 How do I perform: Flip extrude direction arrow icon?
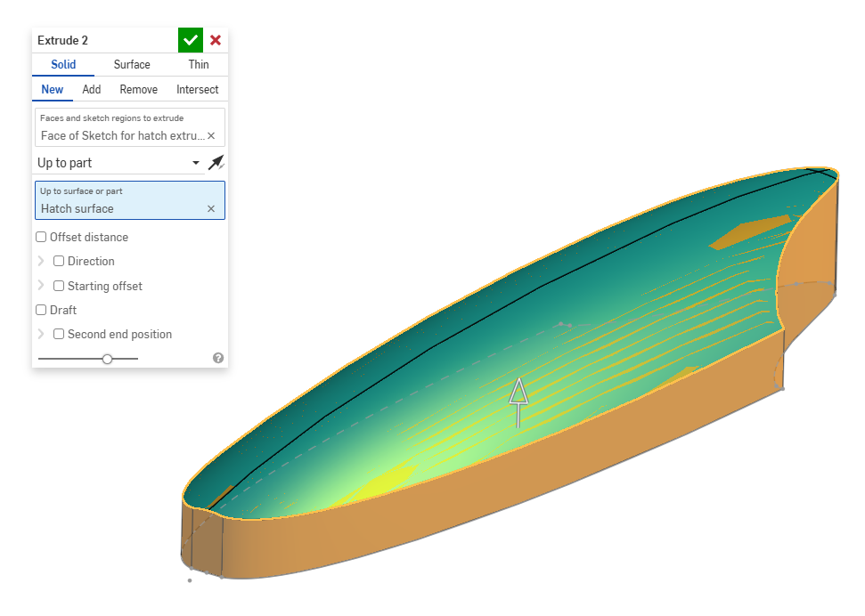click(216, 163)
